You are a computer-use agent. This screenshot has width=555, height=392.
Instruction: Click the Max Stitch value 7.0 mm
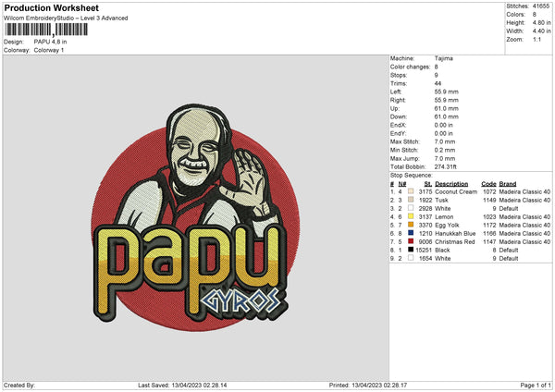pyautogui.click(x=445, y=141)
